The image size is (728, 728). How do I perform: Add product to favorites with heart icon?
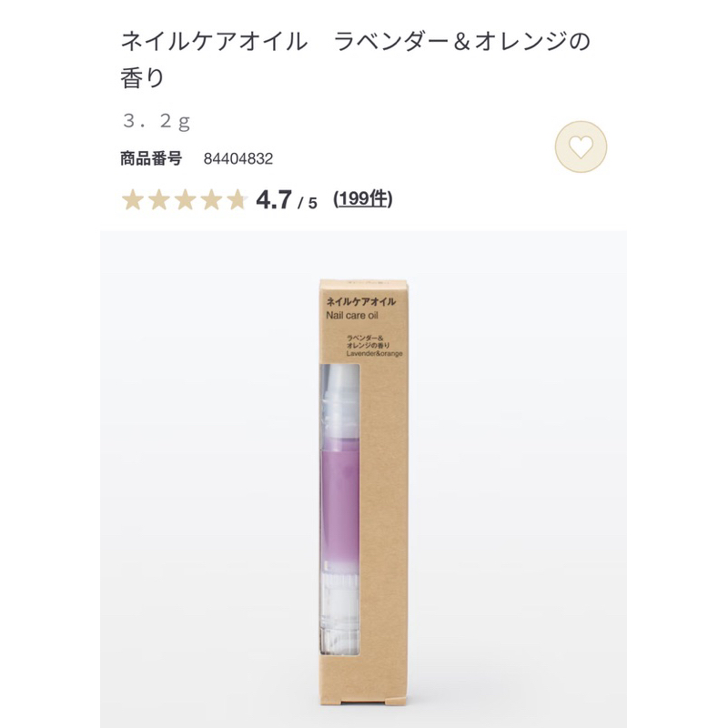[x=581, y=147]
